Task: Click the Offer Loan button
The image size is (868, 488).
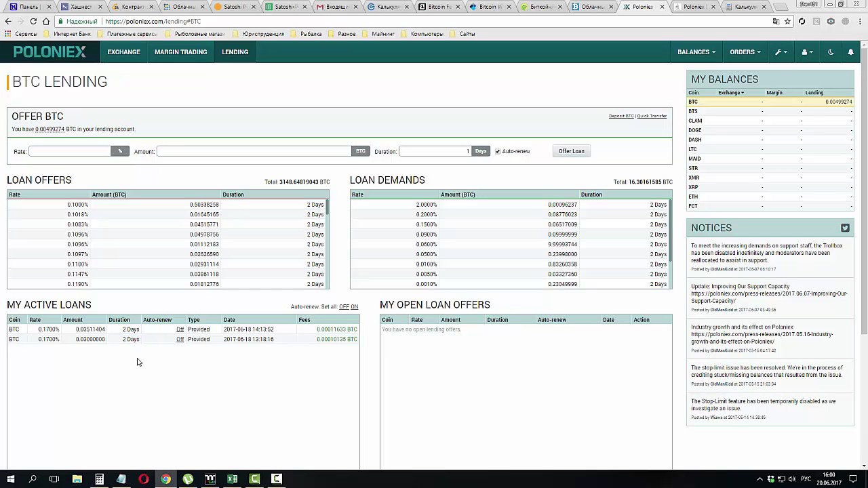Action: click(571, 151)
